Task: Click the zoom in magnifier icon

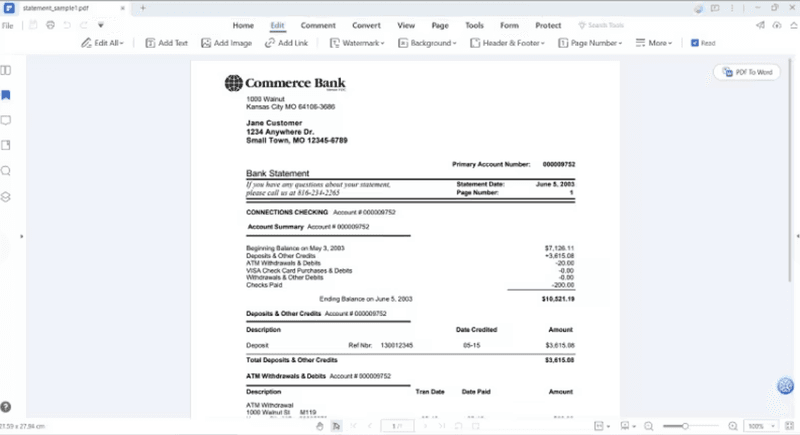Action: pos(733,426)
